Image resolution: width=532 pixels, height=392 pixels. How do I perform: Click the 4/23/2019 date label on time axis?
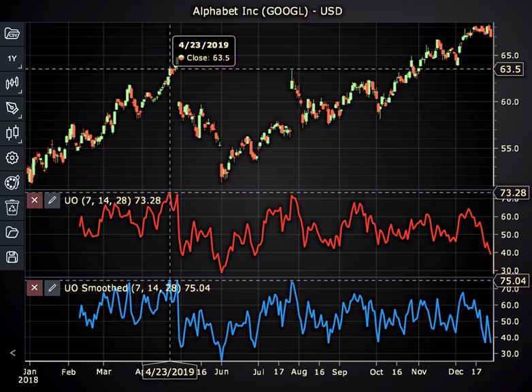[169, 372]
